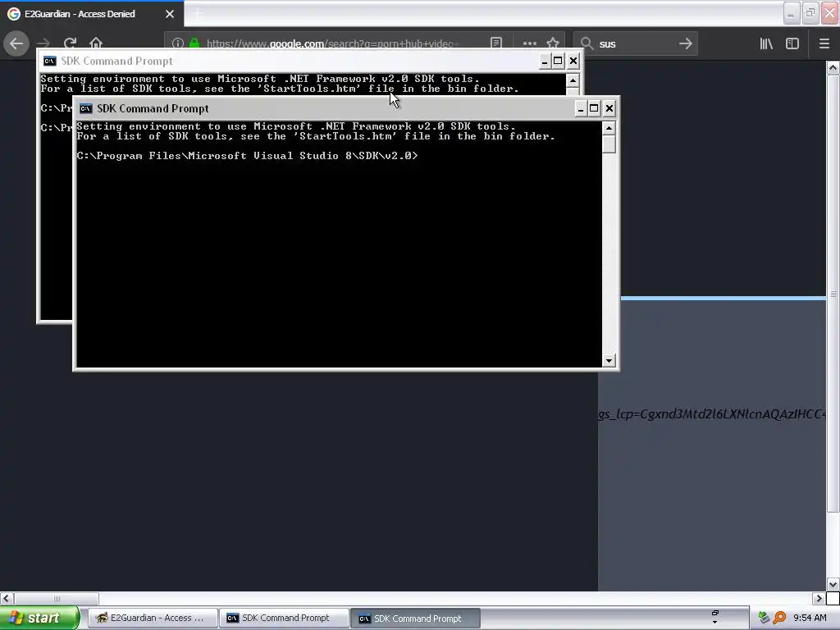Click the green padlock security icon
Image resolution: width=840 pixels, height=630 pixels.
click(x=194, y=43)
